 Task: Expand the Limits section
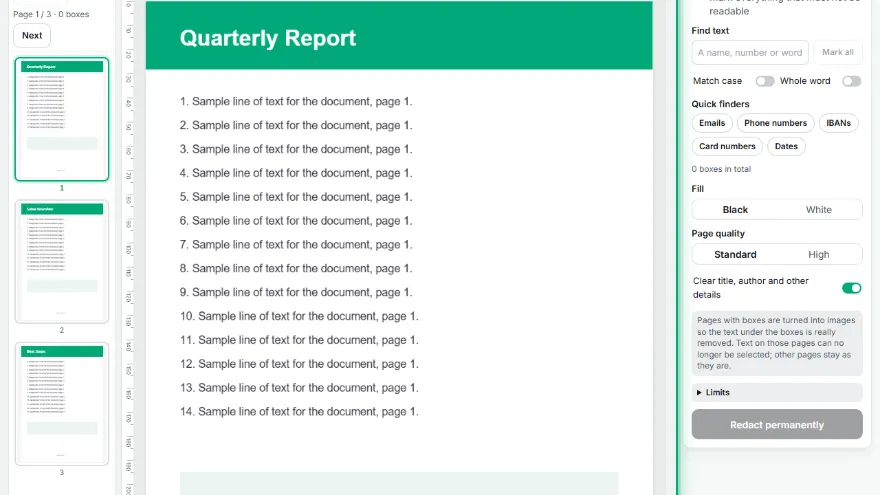pyautogui.click(x=777, y=392)
